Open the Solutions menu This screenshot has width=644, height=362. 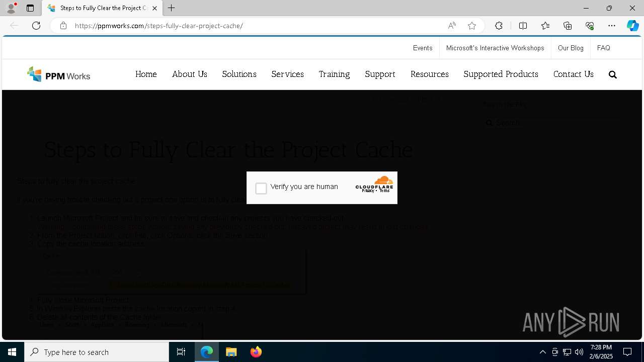tap(239, 74)
